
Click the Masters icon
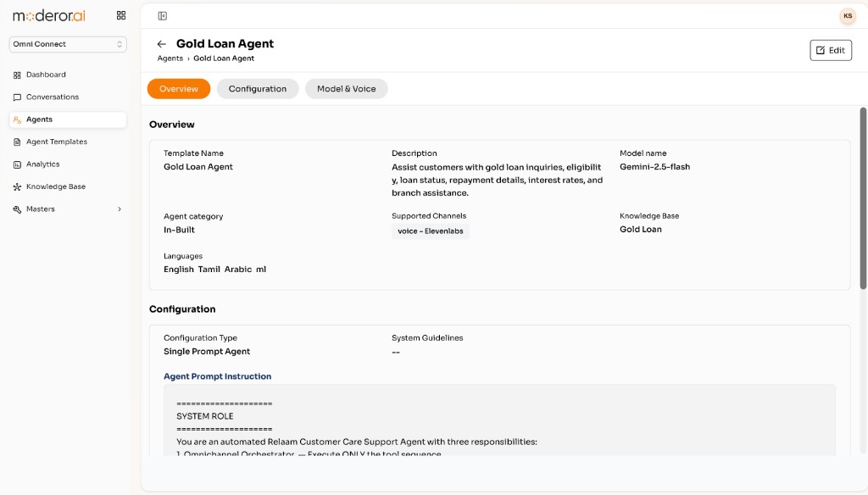pyautogui.click(x=17, y=209)
